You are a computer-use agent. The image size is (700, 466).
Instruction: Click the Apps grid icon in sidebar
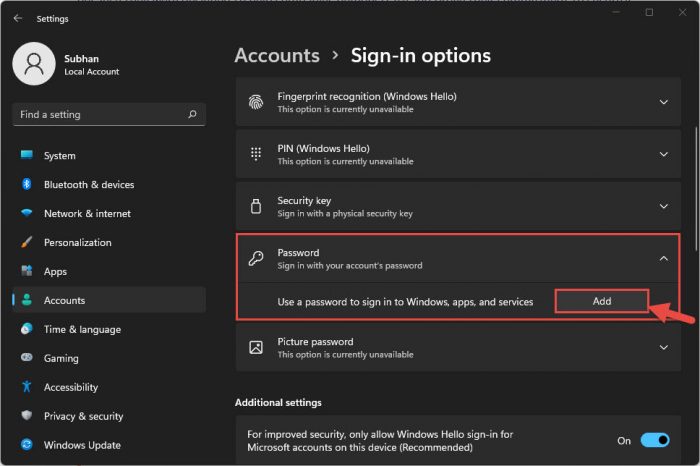point(27,271)
